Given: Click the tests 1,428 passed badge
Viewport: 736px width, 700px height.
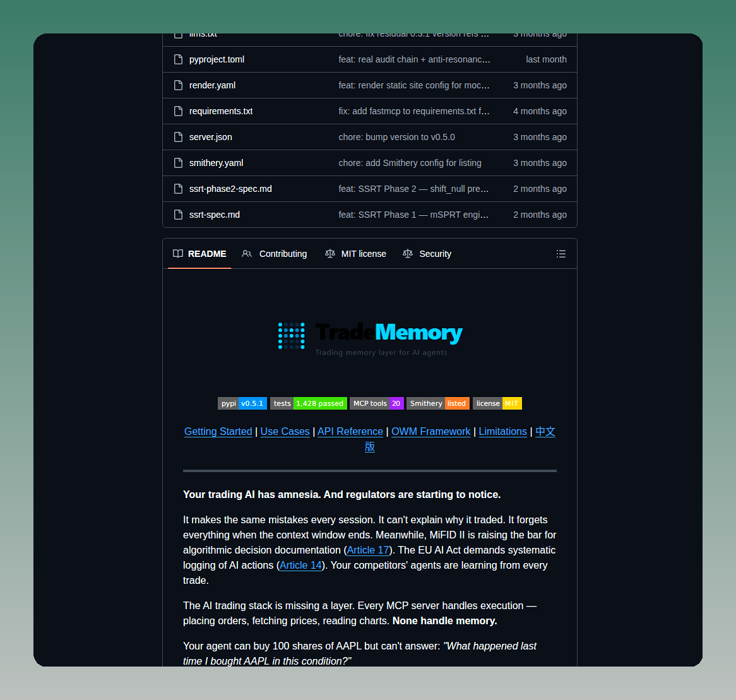Looking at the screenshot, I should click(x=309, y=403).
